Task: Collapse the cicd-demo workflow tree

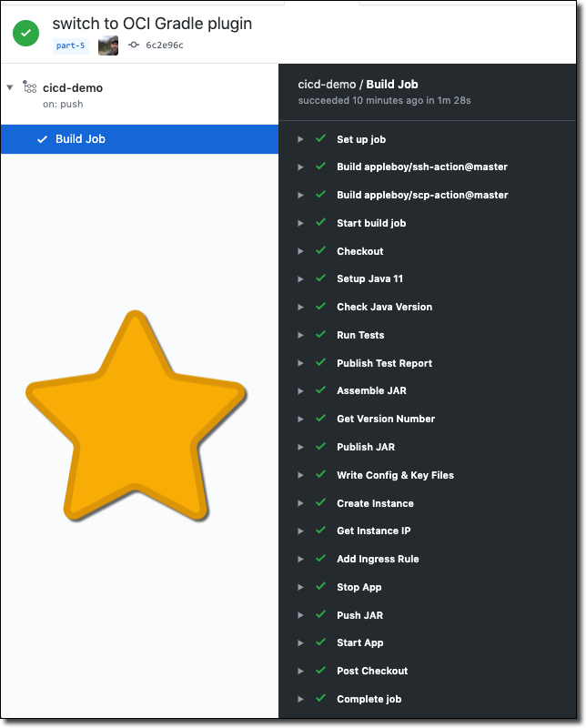Action: pyautogui.click(x=10, y=87)
